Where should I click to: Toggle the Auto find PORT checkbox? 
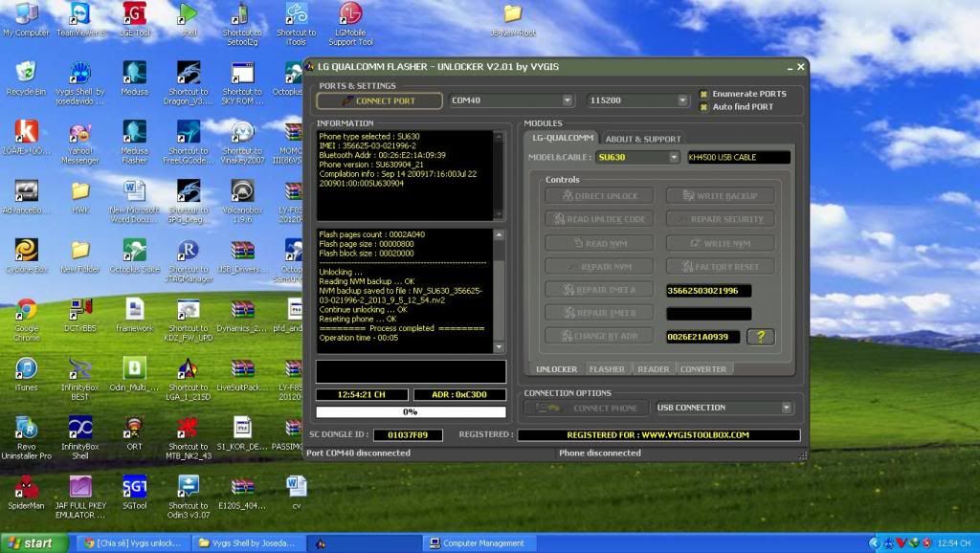pyautogui.click(x=703, y=107)
